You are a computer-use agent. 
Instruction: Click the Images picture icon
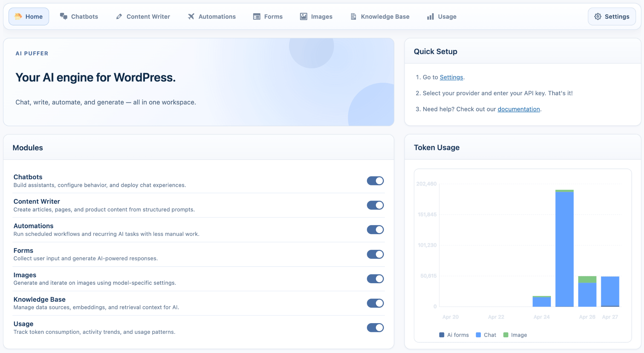point(303,16)
